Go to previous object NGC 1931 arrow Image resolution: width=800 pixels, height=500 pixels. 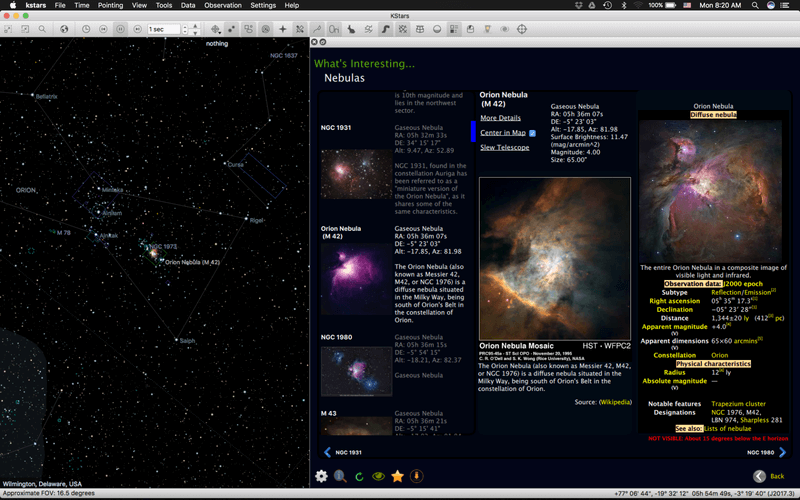328,452
